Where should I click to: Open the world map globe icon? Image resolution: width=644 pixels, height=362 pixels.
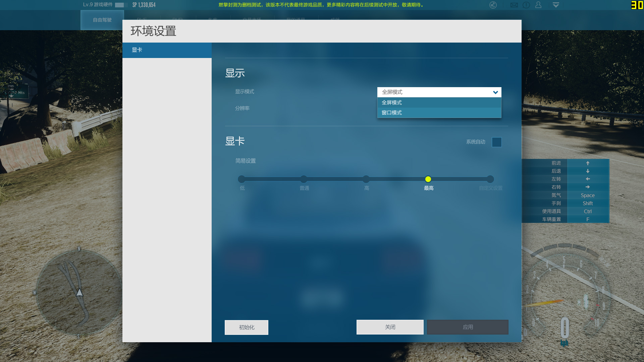click(493, 5)
